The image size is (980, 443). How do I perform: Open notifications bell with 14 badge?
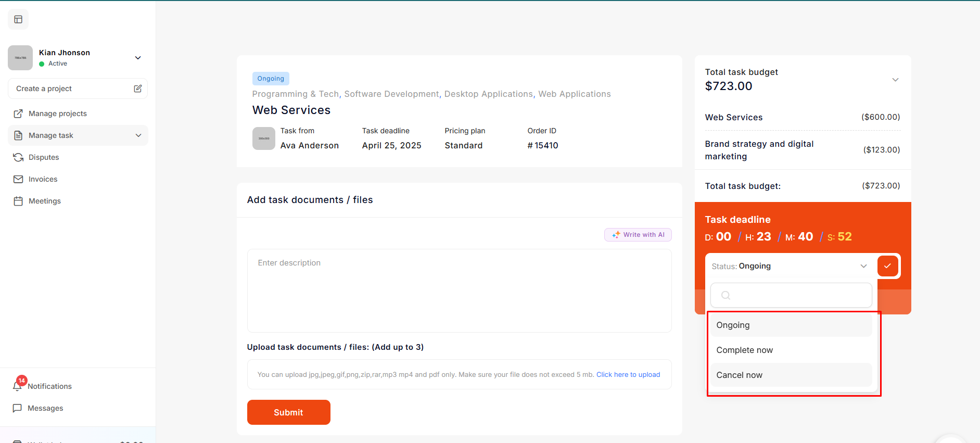pos(18,386)
